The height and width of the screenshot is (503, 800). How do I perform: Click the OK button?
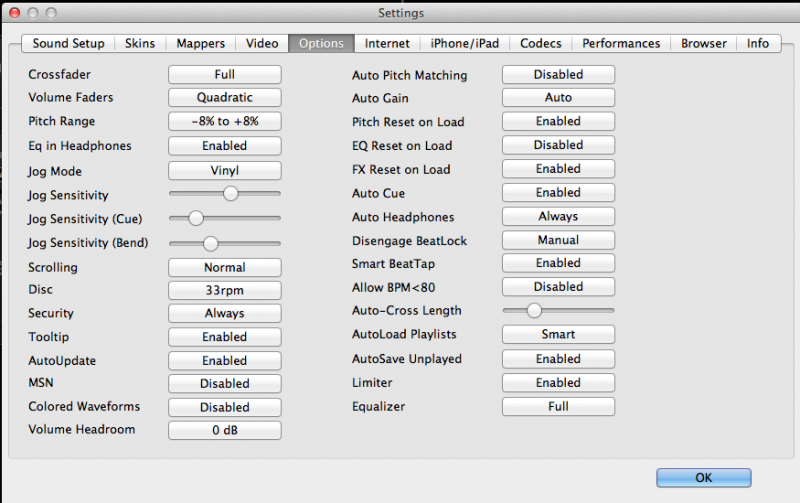coord(703,478)
